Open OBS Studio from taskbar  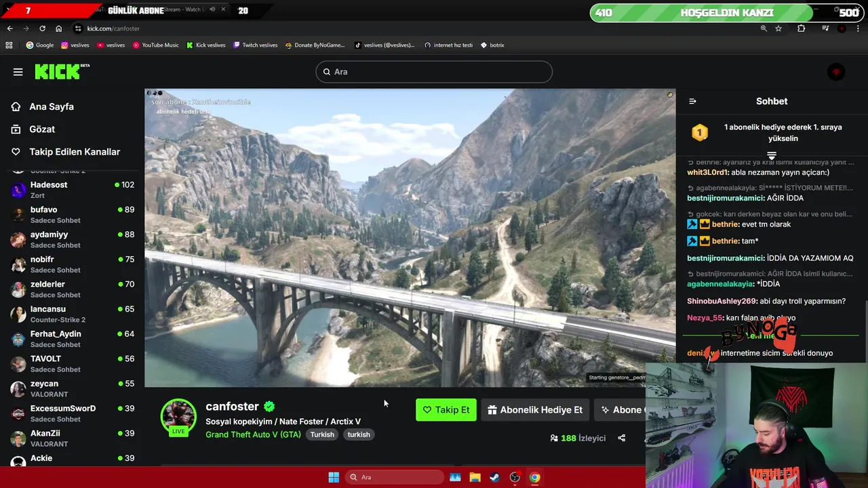point(515,477)
